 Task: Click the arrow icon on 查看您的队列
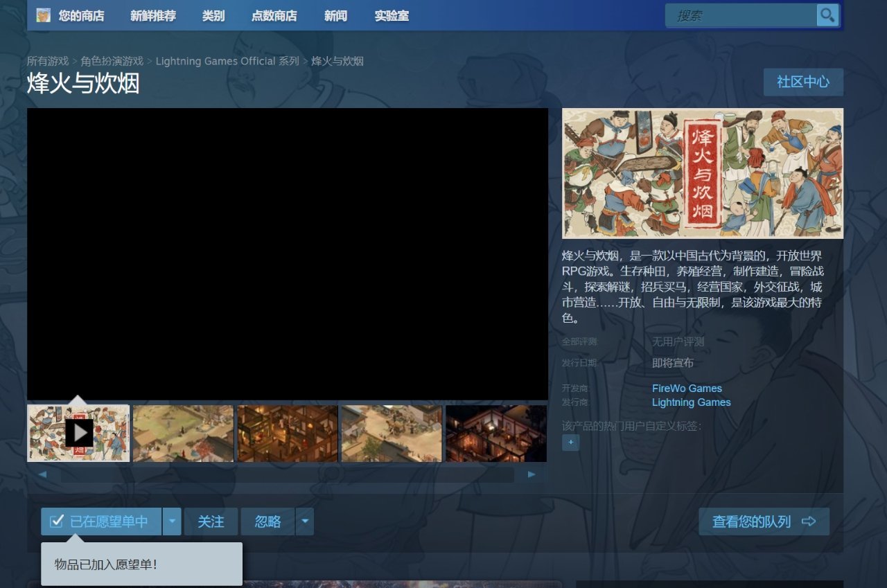tap(808, 522)
